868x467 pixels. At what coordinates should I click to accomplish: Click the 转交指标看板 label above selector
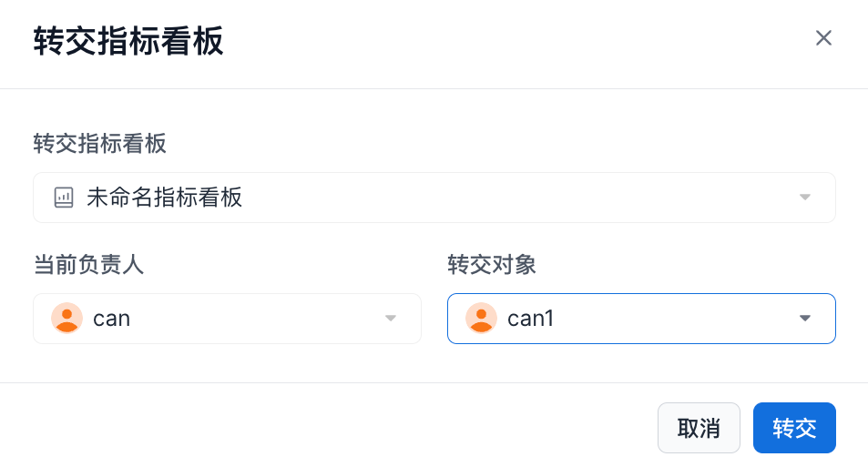click(x=99, y=144)
